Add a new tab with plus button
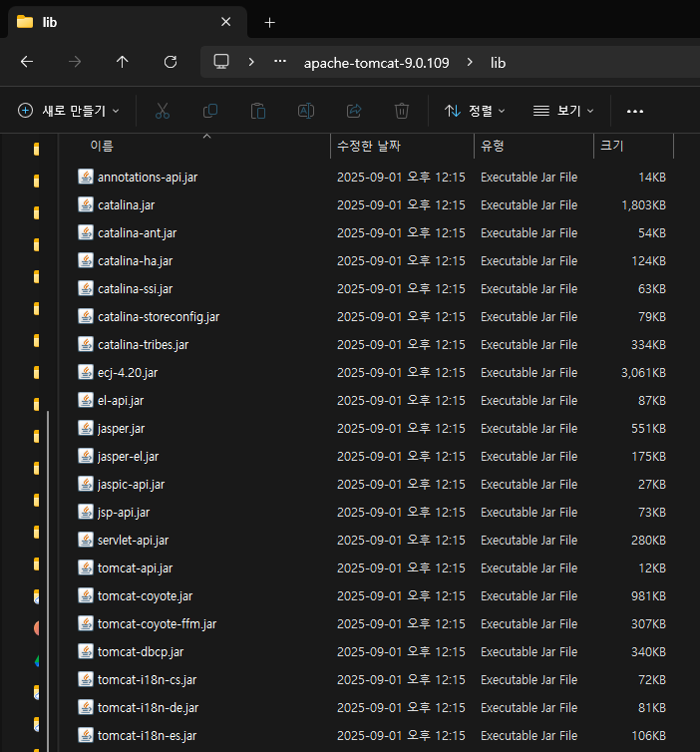 270,23
